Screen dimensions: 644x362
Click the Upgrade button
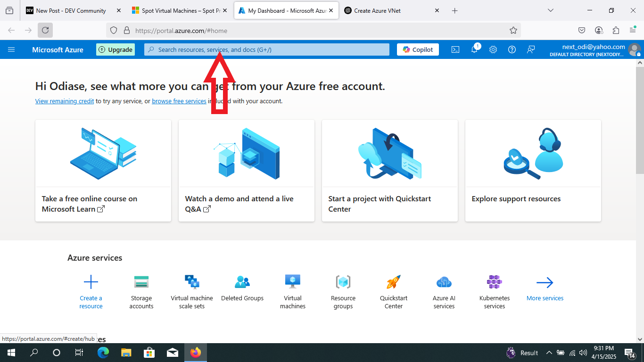pos(116,49)
